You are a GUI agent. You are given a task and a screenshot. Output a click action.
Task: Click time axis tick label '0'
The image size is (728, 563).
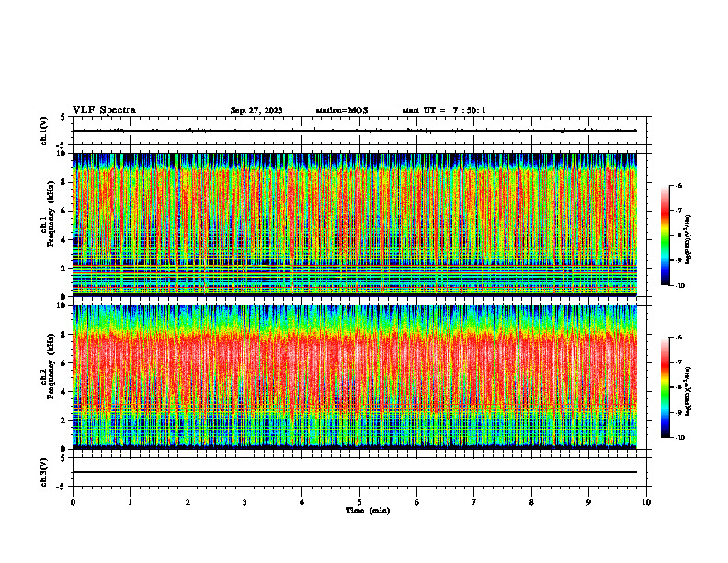pyautogui.click(x=73, y=502)
